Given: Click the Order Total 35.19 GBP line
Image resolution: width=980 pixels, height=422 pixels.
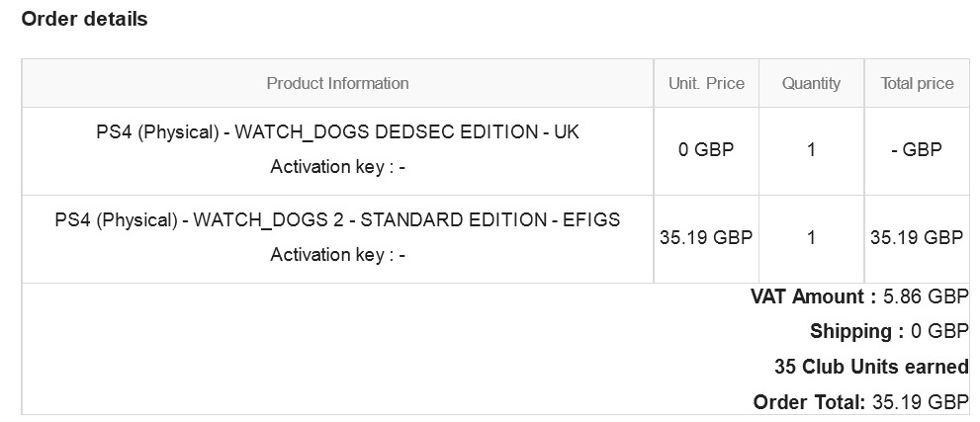Looking at the screenshot, I should pos(861,401).
